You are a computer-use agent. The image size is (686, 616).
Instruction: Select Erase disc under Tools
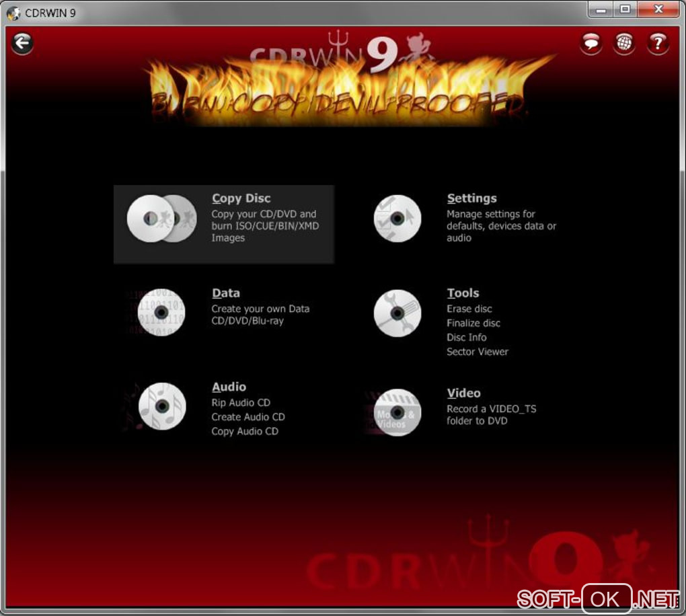pyautogui.click(x=469, y=309)
